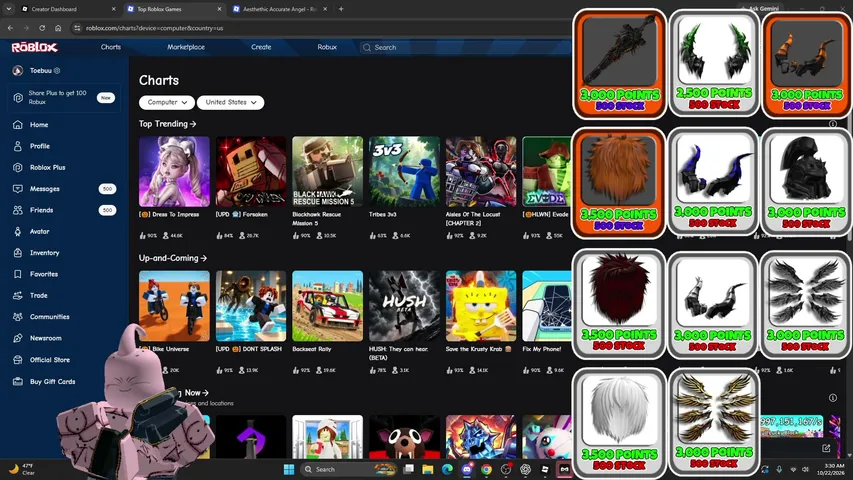The image size is (853, 480).
Task: Open the Backseat Rally game thumbnail
Action: pyautogui.click(x=327, y=306)
